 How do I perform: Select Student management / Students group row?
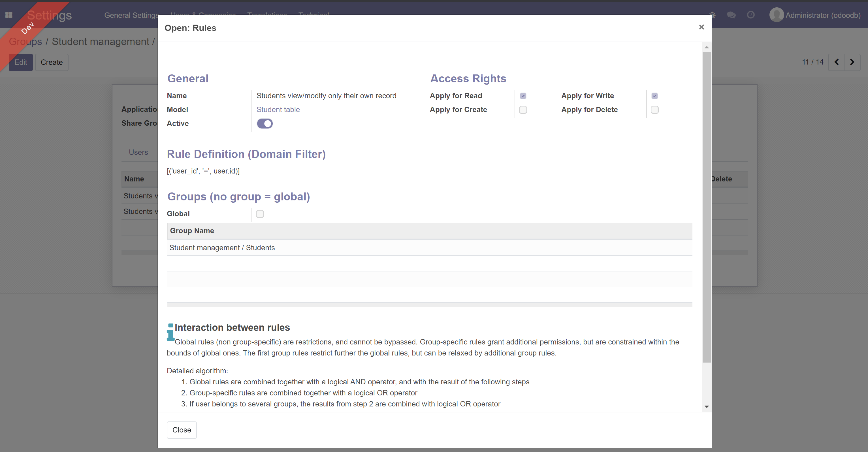pyautogui.click(x=222, y=248)
